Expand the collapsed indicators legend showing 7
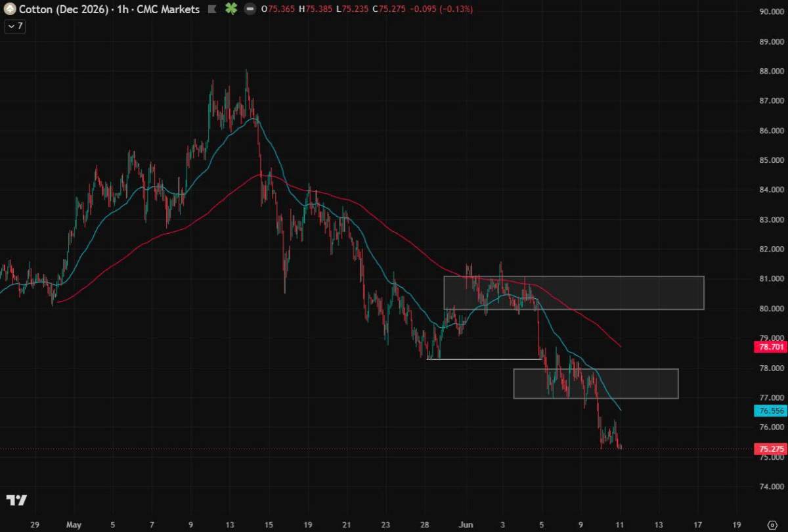Image resolution: width=788 pixels, height=532 pixels. click(x=14, y=27)
